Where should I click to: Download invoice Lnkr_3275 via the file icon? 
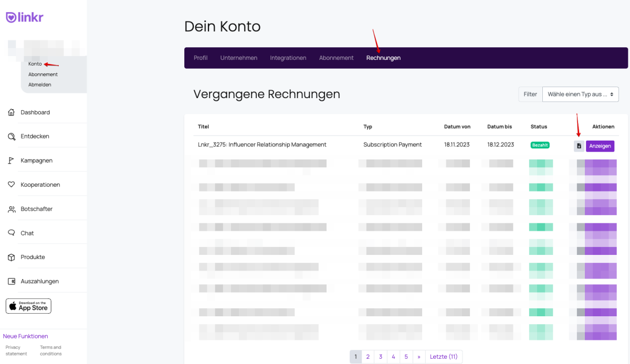pyautogui.click(x=579, y=146)
